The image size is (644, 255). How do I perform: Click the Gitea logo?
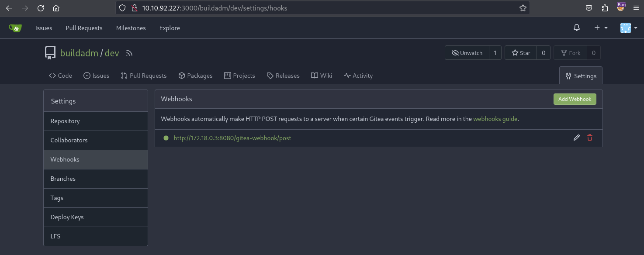click(15, 28)
